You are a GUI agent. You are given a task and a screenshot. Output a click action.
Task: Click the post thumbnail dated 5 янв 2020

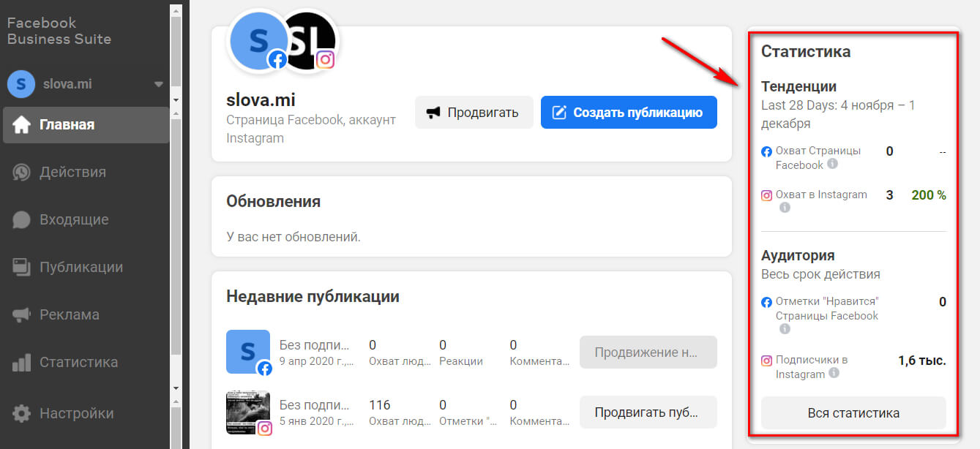point(248,412)
